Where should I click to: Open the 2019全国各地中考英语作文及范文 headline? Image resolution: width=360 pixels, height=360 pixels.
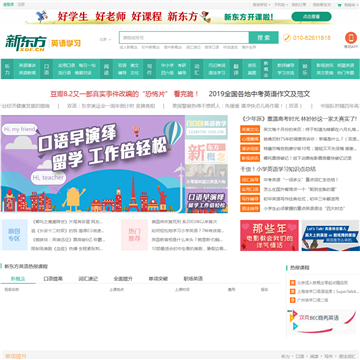[x=259, y=94]
